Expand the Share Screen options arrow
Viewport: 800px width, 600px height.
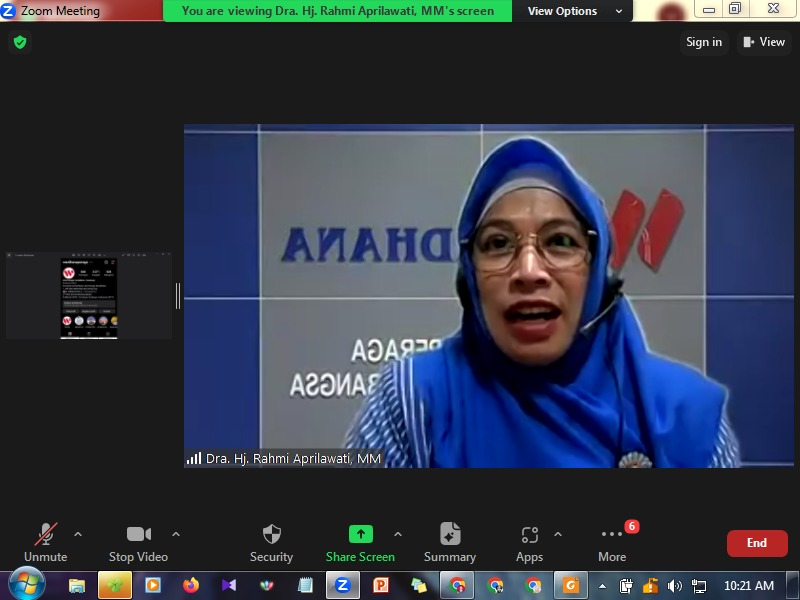coord(398,534)
